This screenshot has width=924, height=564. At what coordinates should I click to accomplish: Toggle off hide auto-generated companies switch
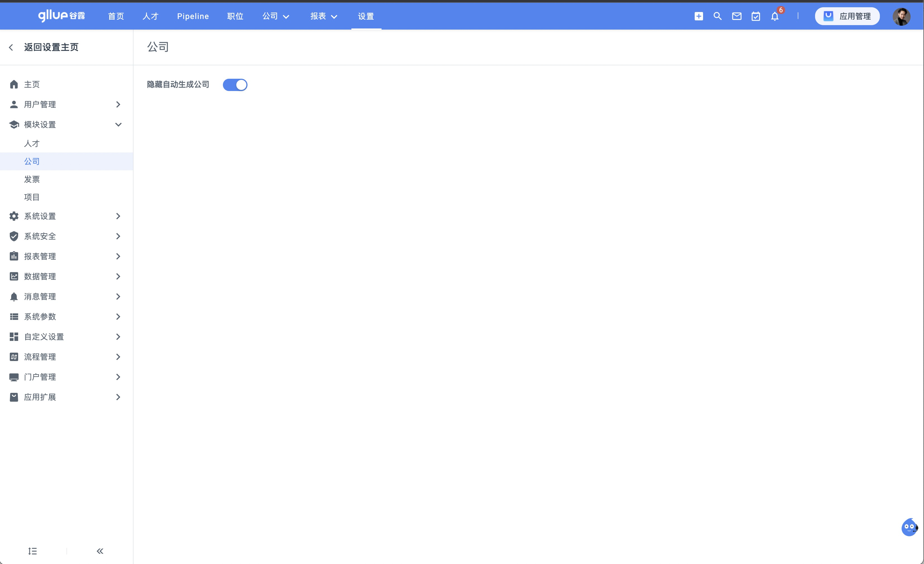point(235,85)
